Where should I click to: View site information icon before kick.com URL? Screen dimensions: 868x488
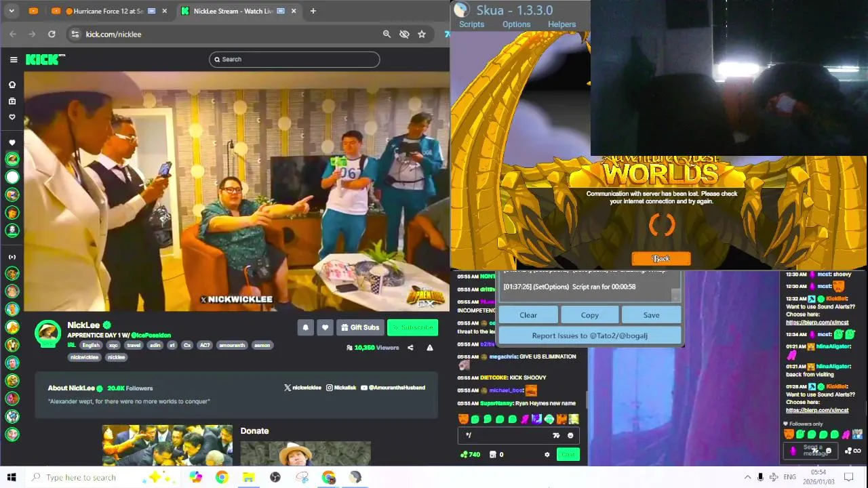coord(75,34)
